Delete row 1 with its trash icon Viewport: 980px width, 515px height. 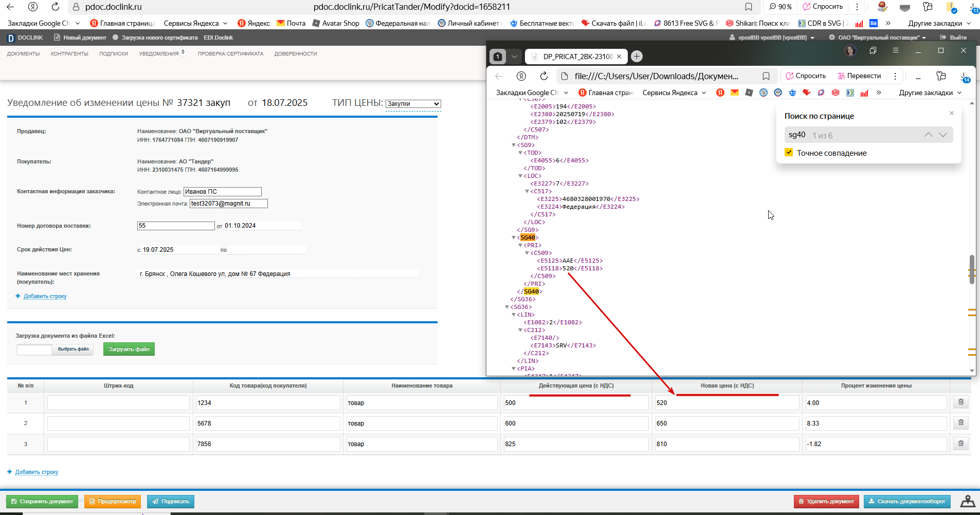960,402
